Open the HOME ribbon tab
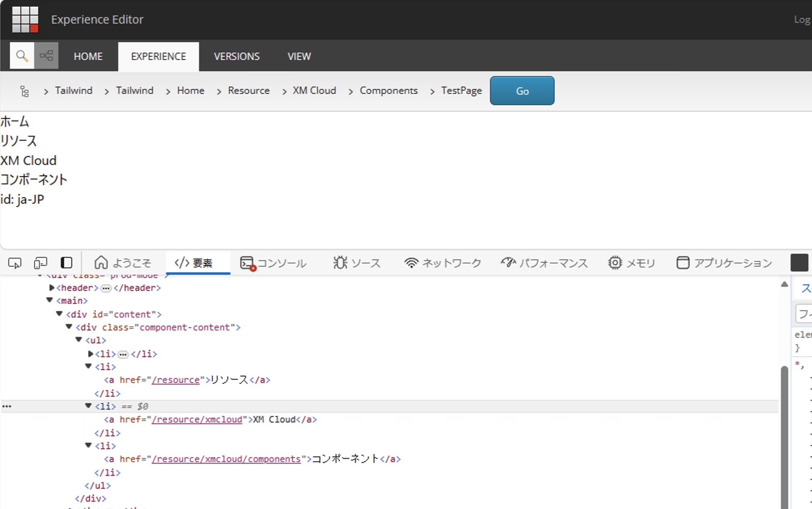 88,57
